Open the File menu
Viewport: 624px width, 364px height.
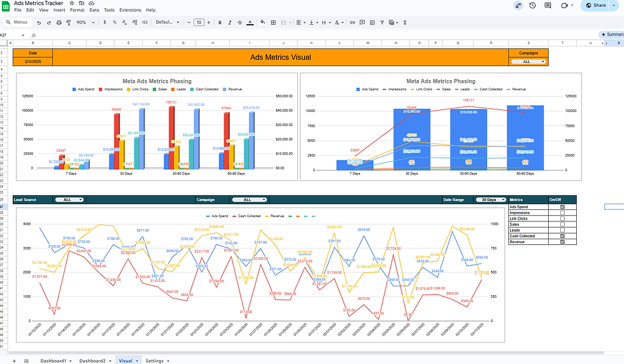click(x=18, y=10)
